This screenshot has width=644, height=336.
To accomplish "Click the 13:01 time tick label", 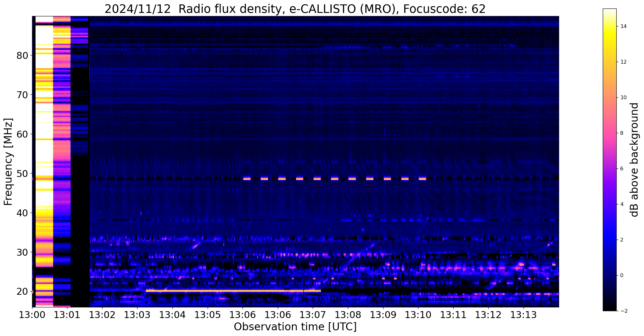I will pyautogui.click(x=67, y=315).
